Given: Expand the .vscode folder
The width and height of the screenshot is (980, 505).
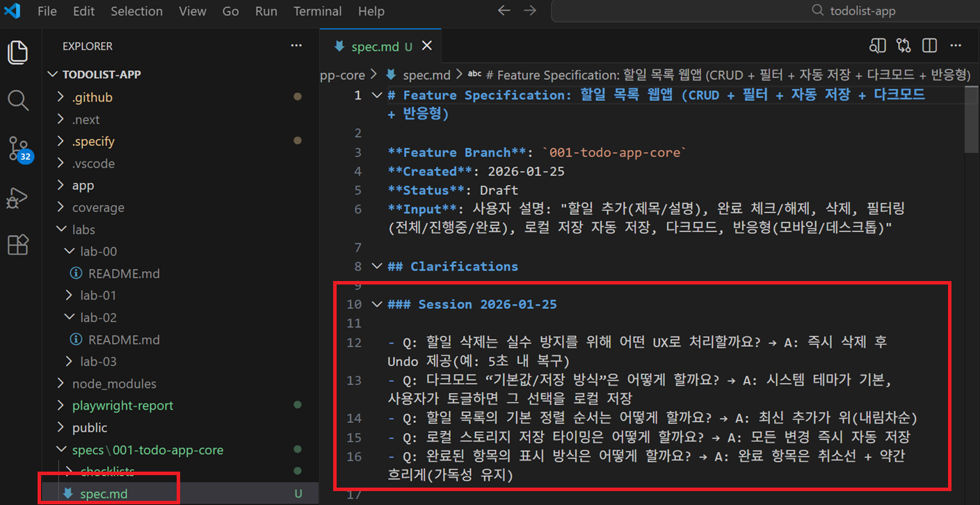Looking at the screenshot, I should [93, 163].
